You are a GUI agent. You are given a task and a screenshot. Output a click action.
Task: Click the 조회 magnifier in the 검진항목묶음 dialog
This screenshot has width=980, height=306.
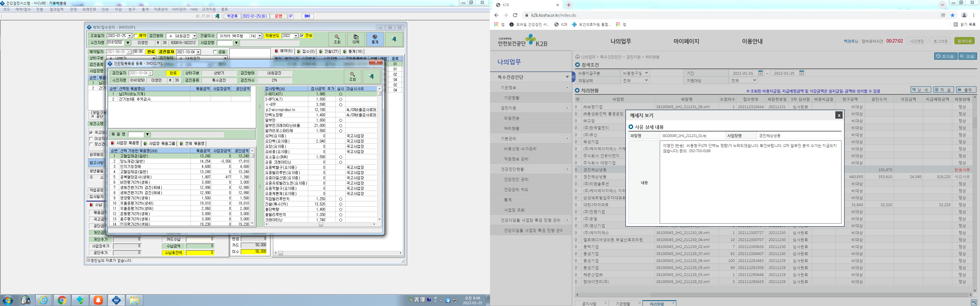(x=352, y=76)
